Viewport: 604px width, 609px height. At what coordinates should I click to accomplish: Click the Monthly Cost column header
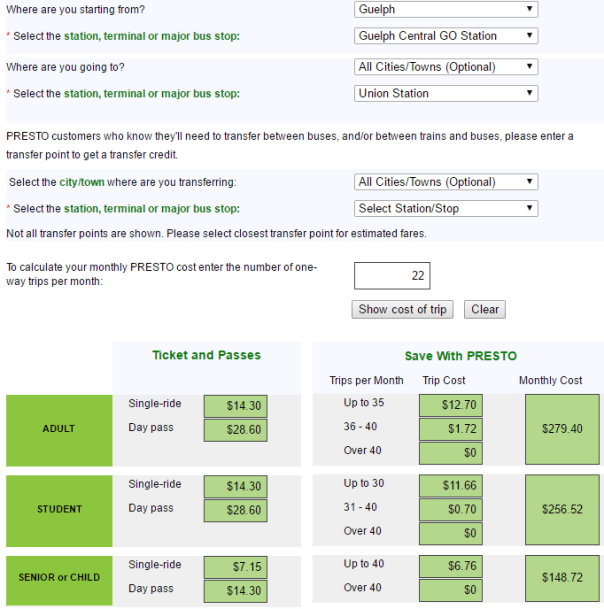pos(550,381)
